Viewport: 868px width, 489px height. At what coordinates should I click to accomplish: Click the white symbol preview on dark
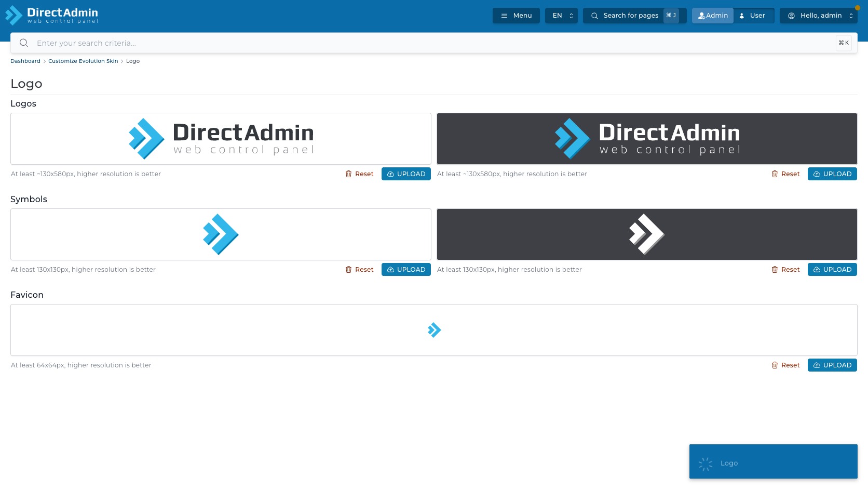[x=647, y=234]
